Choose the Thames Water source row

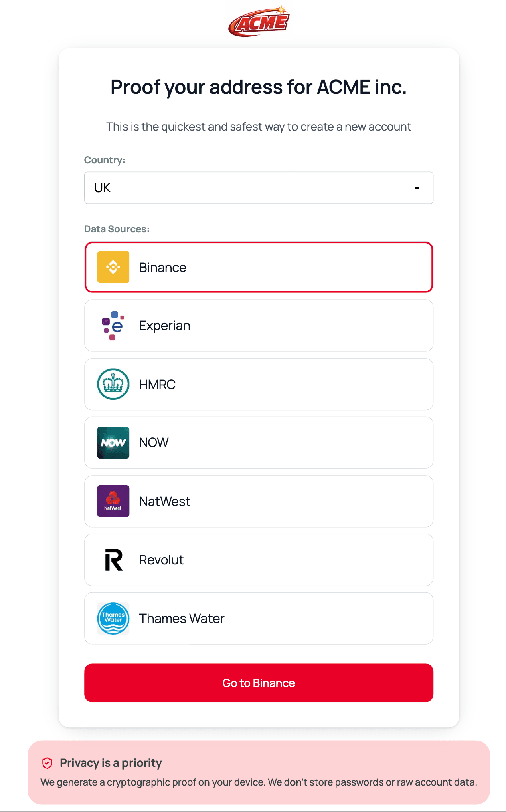point(259,618)
